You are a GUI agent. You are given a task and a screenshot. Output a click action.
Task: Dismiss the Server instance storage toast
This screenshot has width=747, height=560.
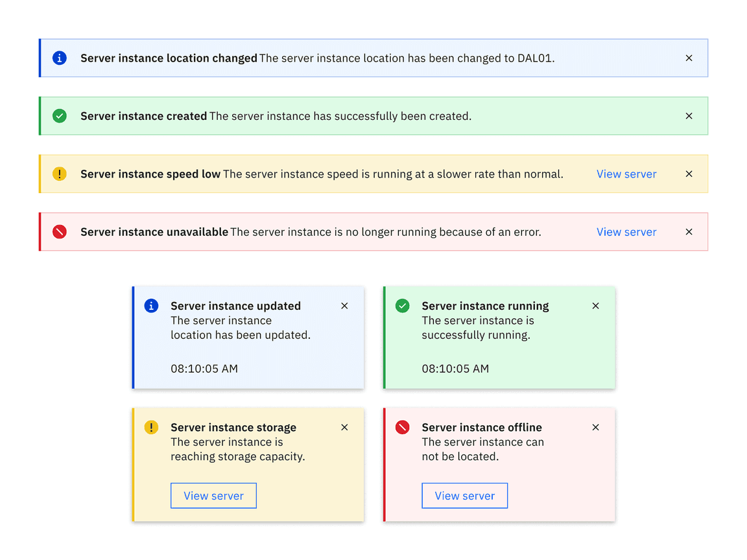coord(344,427)
